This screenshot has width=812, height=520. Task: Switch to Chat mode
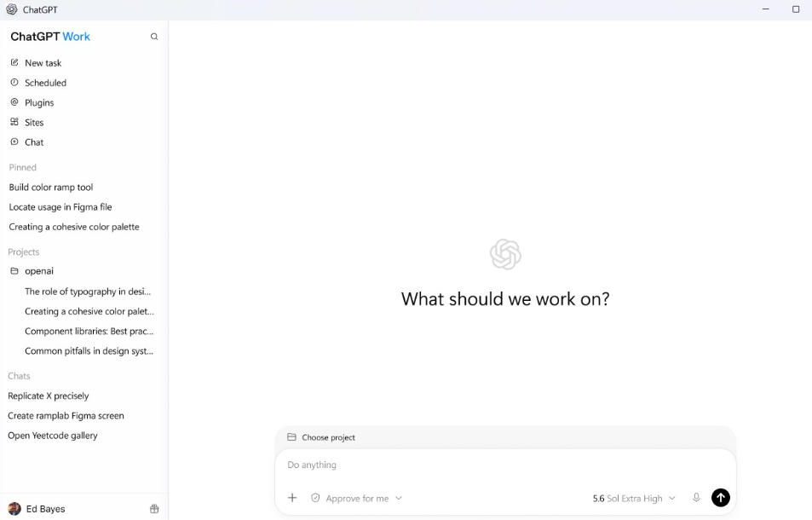(x=34, y=142)
